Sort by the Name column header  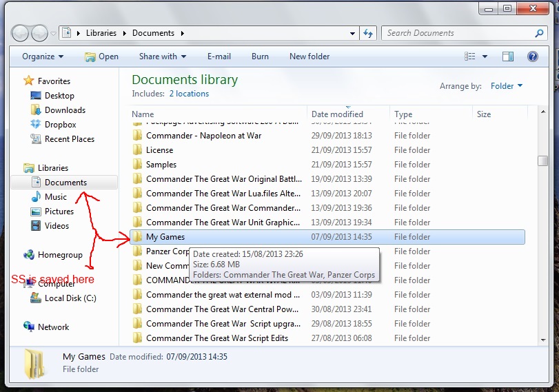pos(218,114)
